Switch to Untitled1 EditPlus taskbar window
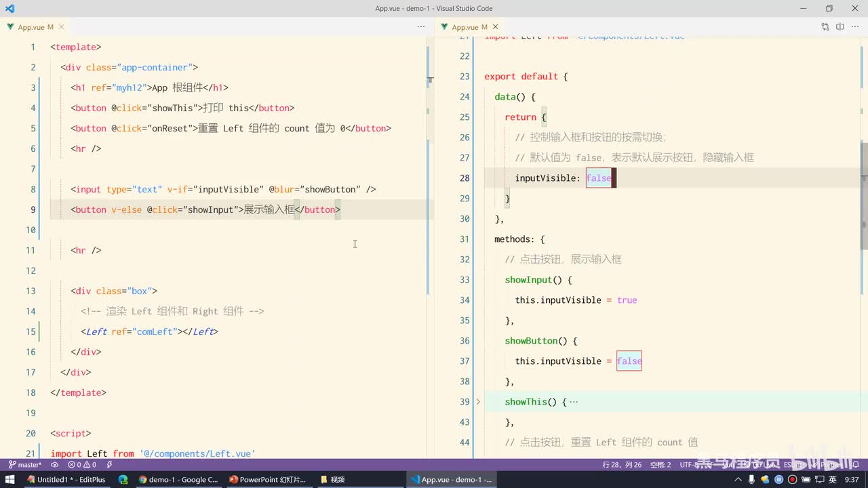868x488 pixels. [66, 479]
